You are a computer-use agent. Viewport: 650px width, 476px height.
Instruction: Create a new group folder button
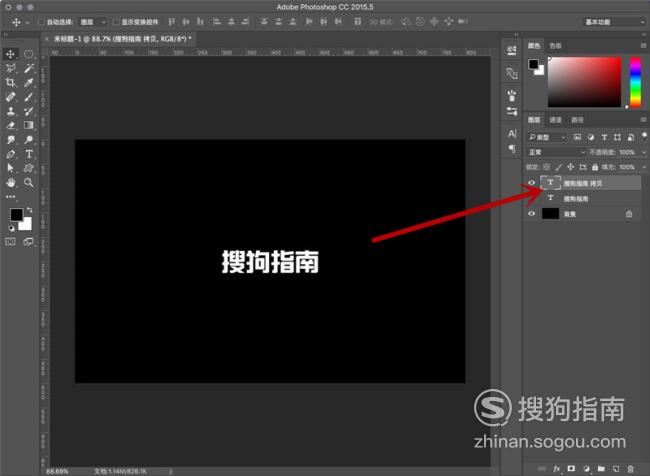coord(601,469)
